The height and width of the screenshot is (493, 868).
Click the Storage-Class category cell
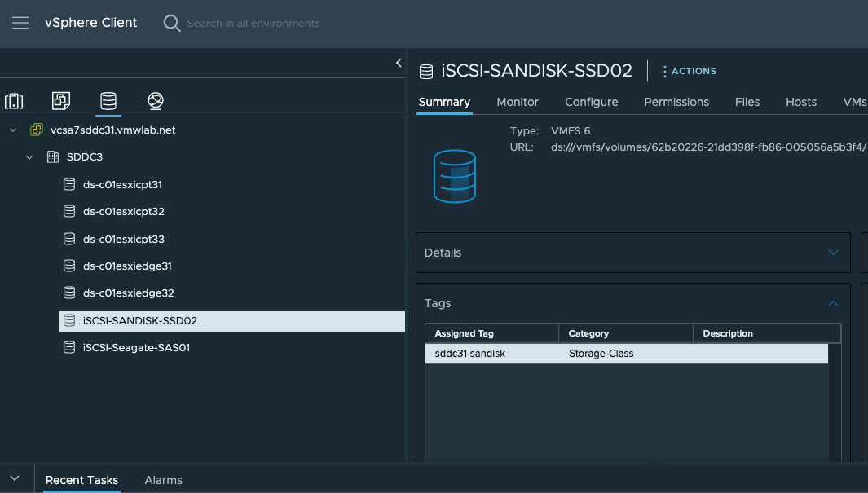coord(601,354)
